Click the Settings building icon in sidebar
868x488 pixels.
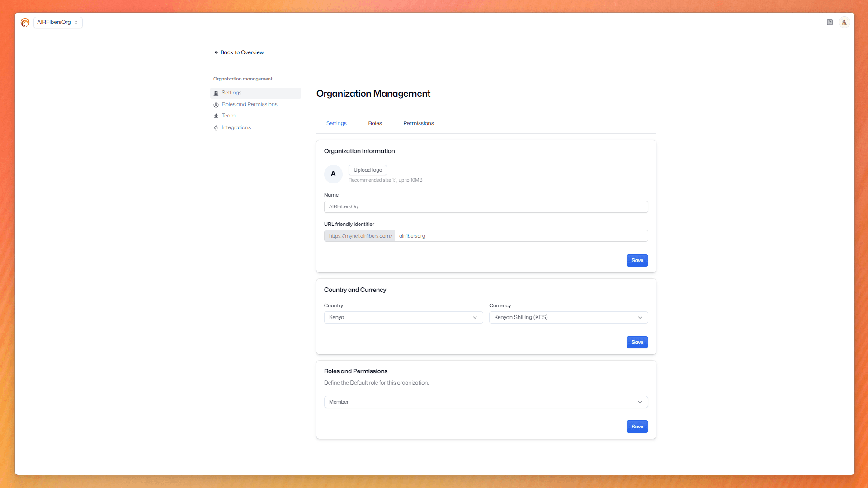pos(216,93)
